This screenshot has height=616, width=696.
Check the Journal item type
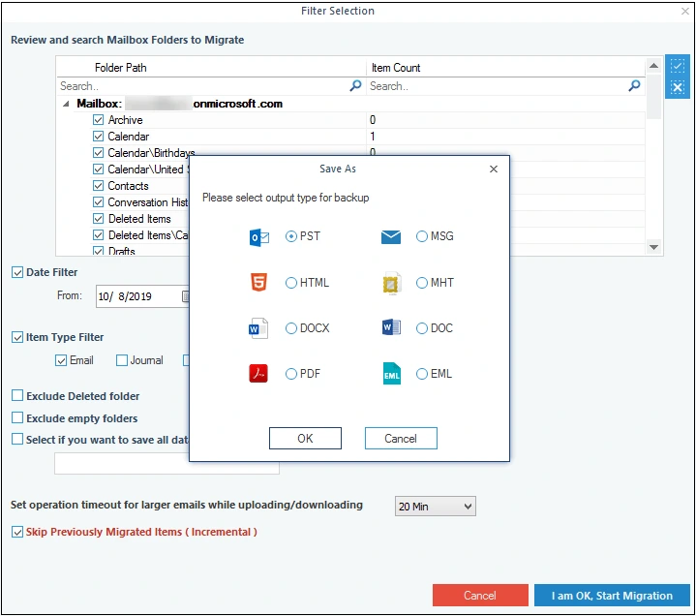point(122,360)
